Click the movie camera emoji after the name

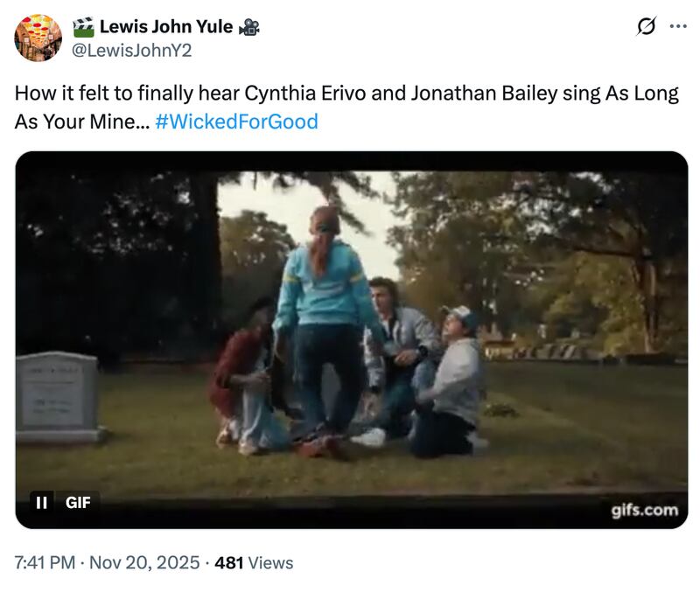pos(248,27)
